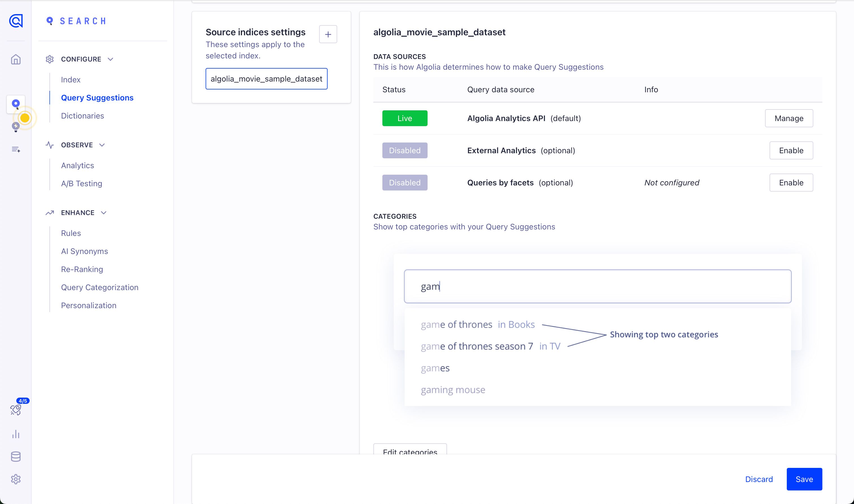Open the Recommend lightbulb icon
This screenshot has width=854, height=504.
click(16, 127)
